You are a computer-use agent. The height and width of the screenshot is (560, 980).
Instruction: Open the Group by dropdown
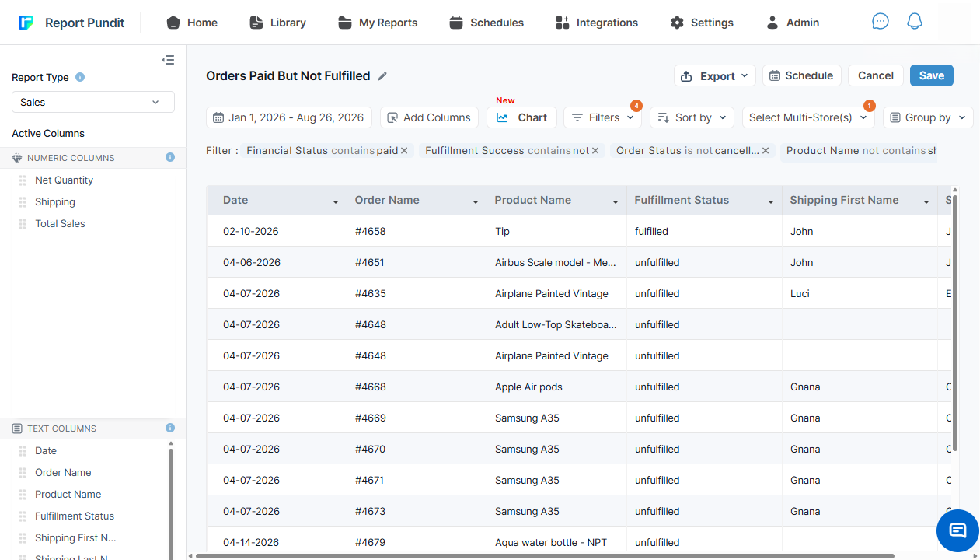click(x=928, y=117)
